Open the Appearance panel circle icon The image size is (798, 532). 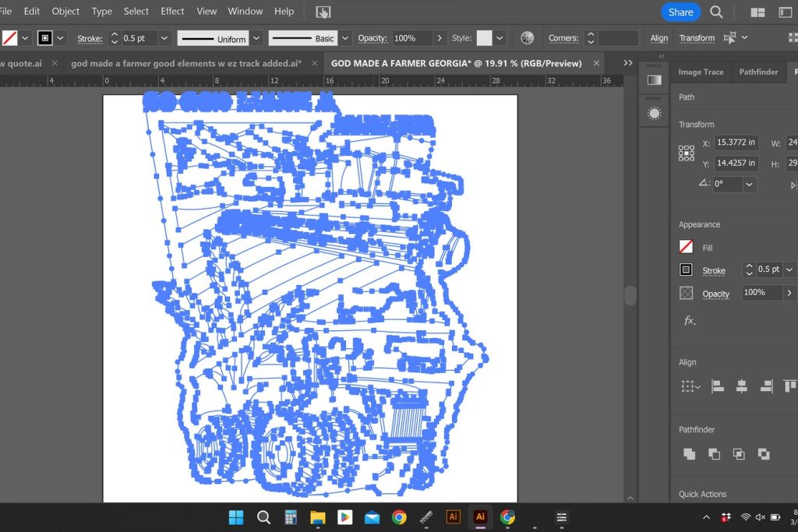[654, 114]
